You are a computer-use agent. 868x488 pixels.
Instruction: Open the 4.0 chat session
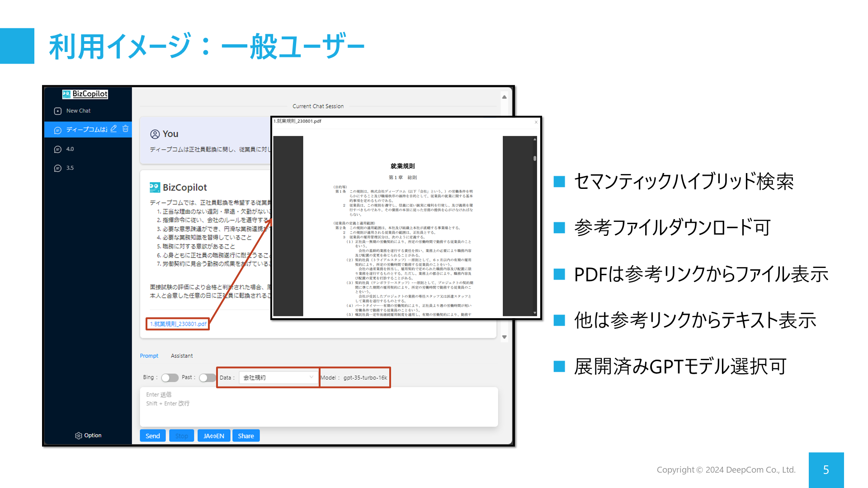pos(70,149)
